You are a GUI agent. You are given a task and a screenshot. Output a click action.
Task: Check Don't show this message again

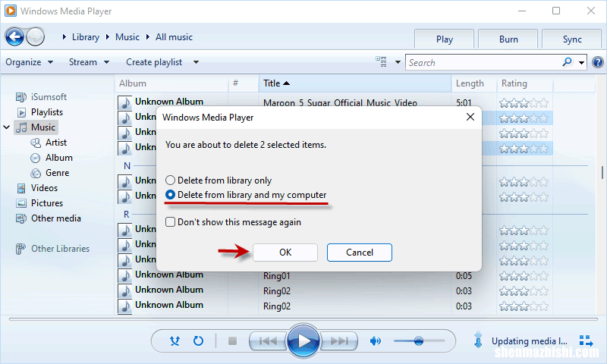[x=233, y=222]
